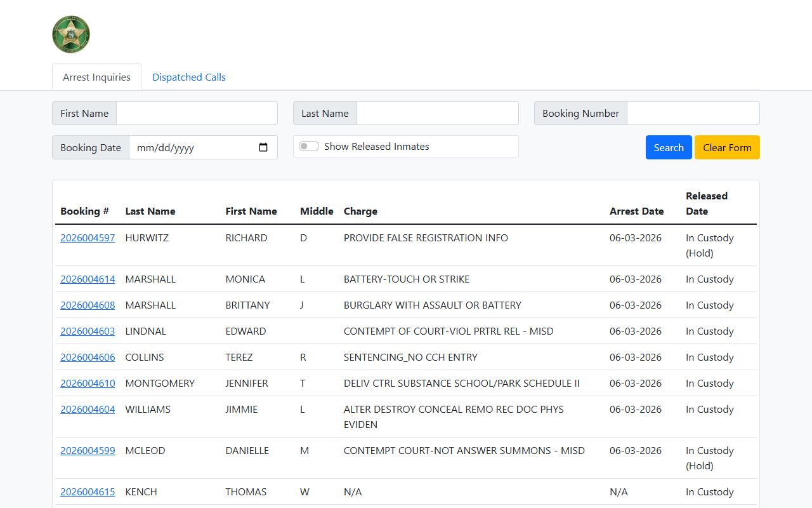Click charge BURGLARY WITH ASSAULT OR BATTERY
This screenshot has height=508, width=812.
coord(433,305)
